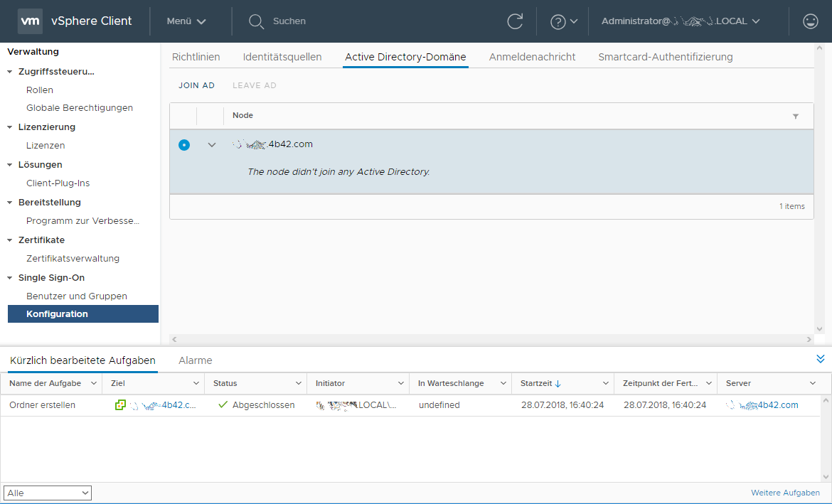Collapse the Bereitstellung tree section
This screenshot has height=504, width=832.
coord(9,203)
